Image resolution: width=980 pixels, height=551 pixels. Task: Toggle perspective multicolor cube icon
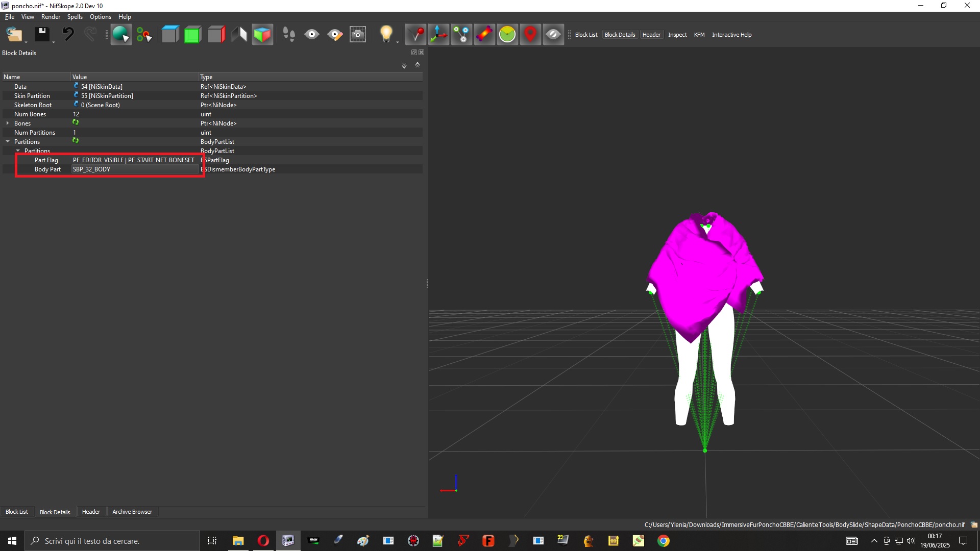coord(262,35)
